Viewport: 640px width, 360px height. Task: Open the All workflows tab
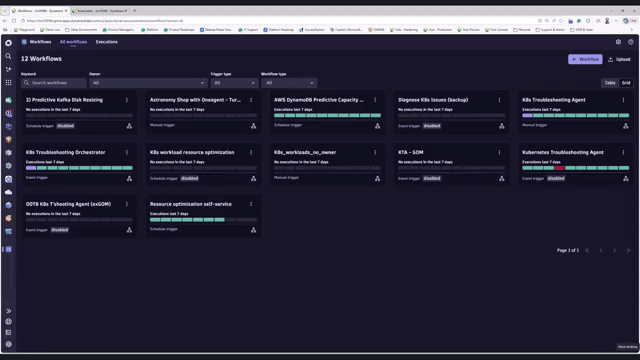click(x=73, y=42)
